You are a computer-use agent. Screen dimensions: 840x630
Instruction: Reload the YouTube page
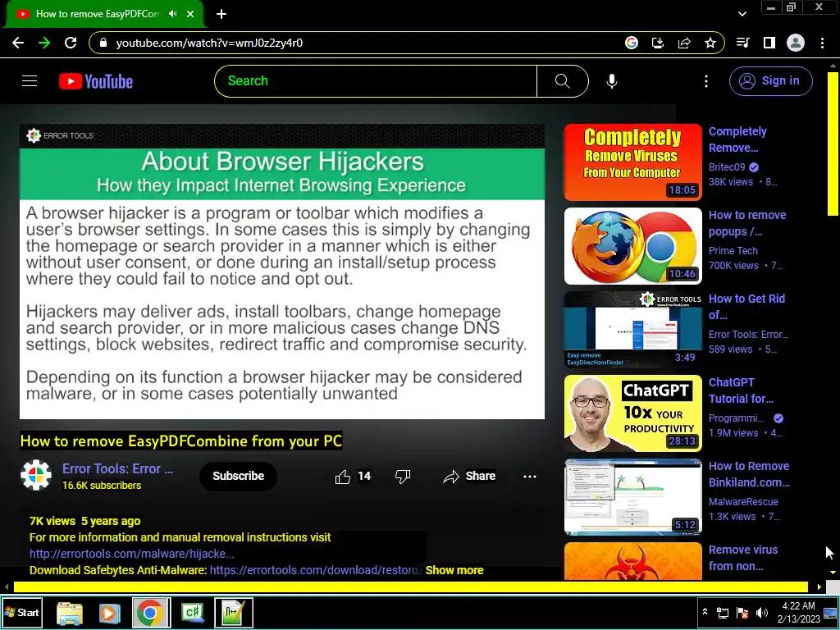tap(71, 43)
